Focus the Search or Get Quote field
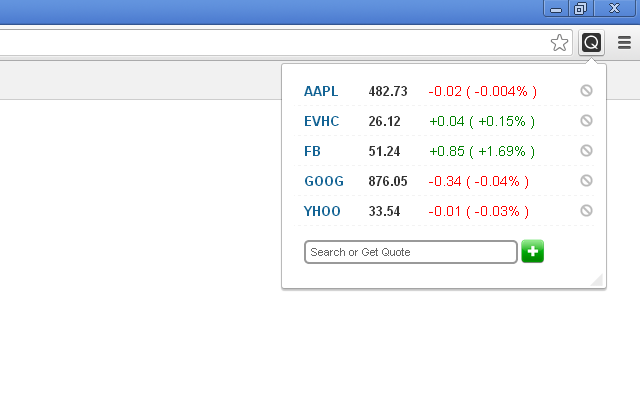The image size is (640, 400). [x=411, y=252]
